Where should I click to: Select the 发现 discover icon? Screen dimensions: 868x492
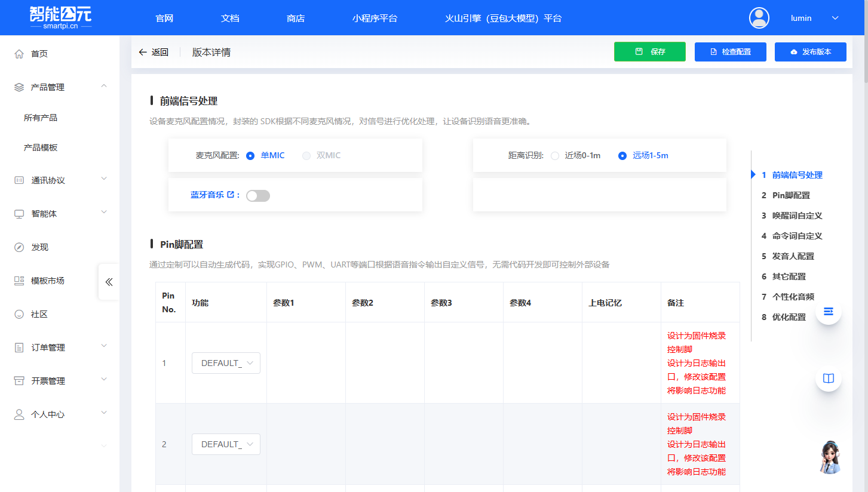pyautogui.click(x=19, y=247)
